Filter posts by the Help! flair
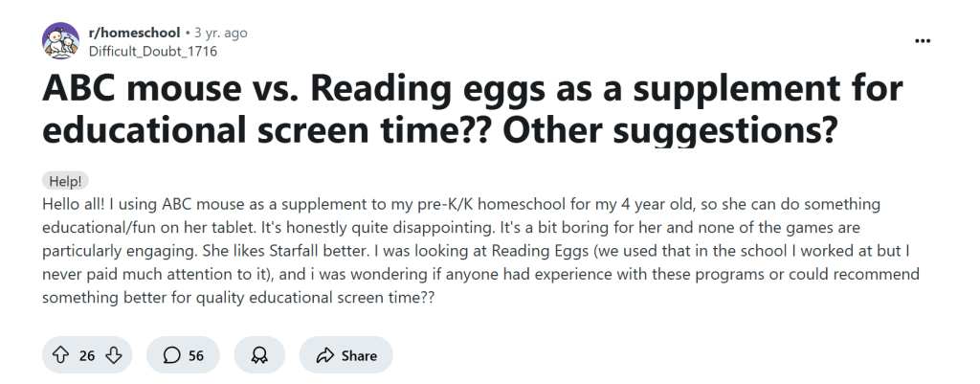The height and width of the screenshot is (384, 980). (x=65, y=181)
